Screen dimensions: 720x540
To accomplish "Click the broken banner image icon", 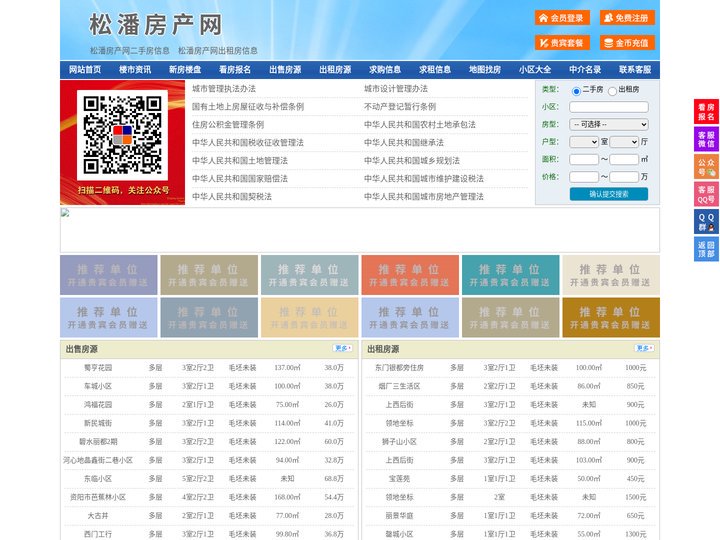I will pos(65,212).
